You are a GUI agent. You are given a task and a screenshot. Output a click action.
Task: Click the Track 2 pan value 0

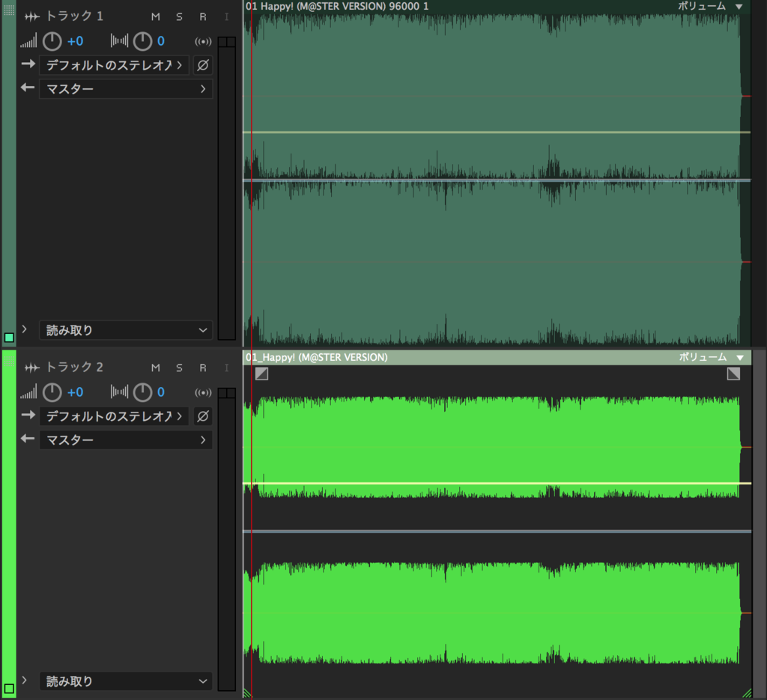(x=161, y=392)
